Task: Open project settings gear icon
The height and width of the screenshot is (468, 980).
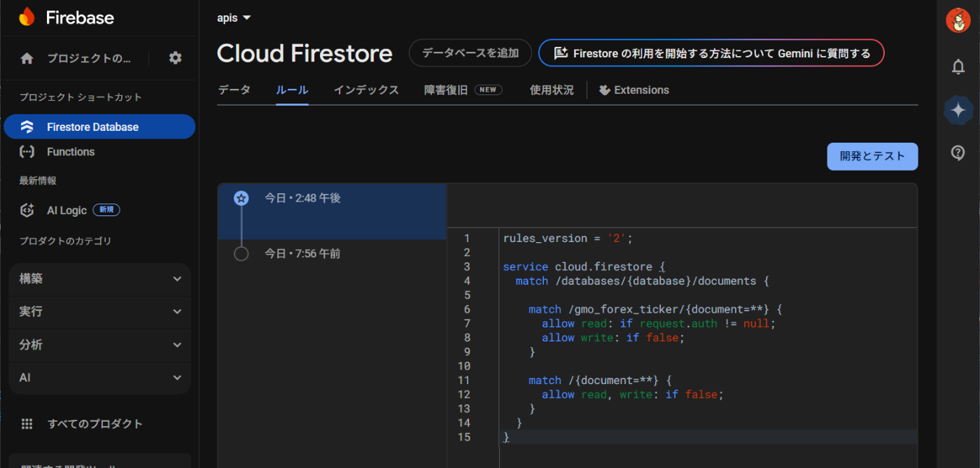Action: (175, 58)
